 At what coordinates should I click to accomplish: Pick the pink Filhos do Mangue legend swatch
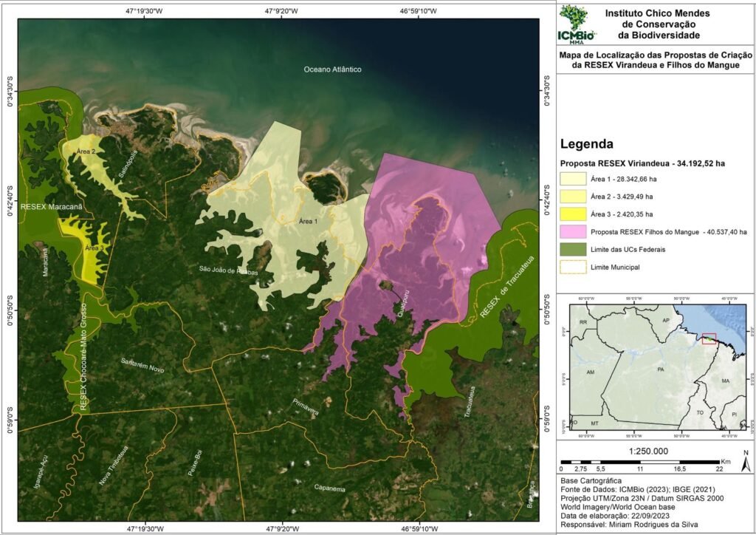click(573, 232)
